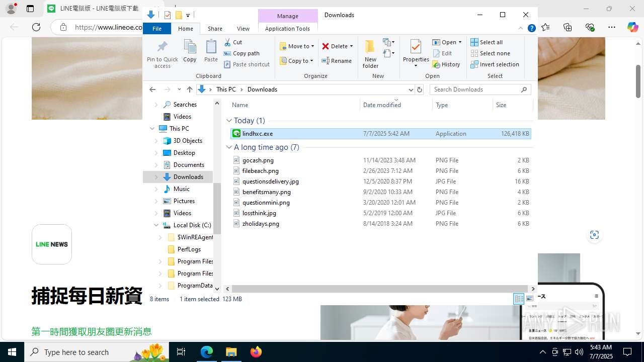Image resolution: width=644 pixels, height=362 pixels.
Task: Refresh the Downloads folder view
Action: click(x=420, y=89)
